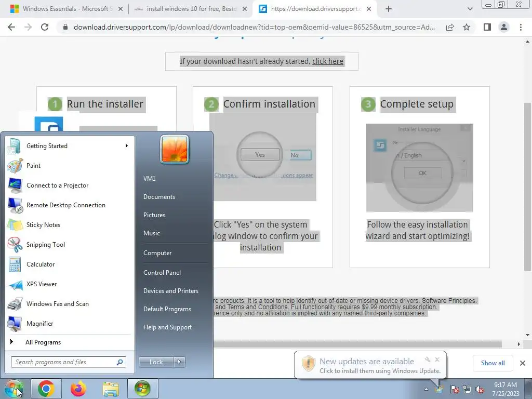
Task: Click the clock showing 9:17 AM
Action: (506, 389)
